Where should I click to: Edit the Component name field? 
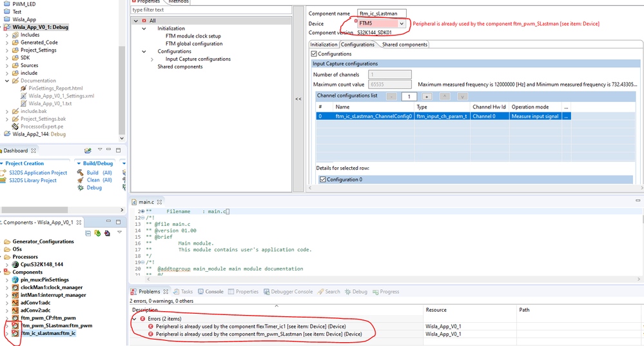(382, 14)
